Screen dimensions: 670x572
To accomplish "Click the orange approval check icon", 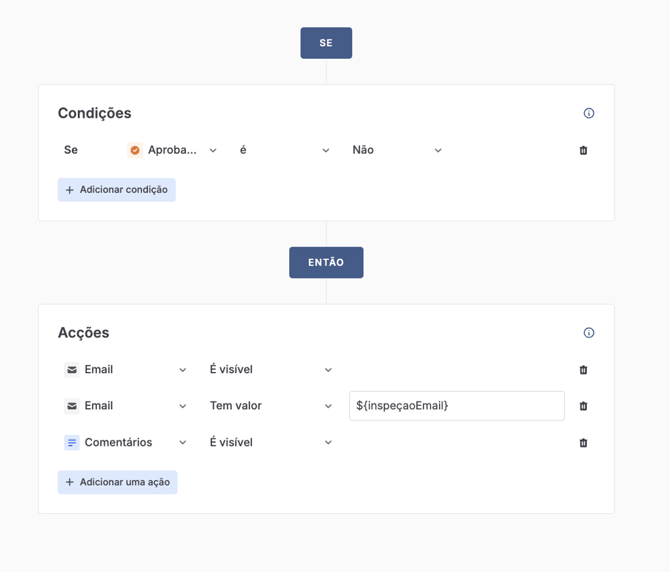I will (x=135, y=150).
